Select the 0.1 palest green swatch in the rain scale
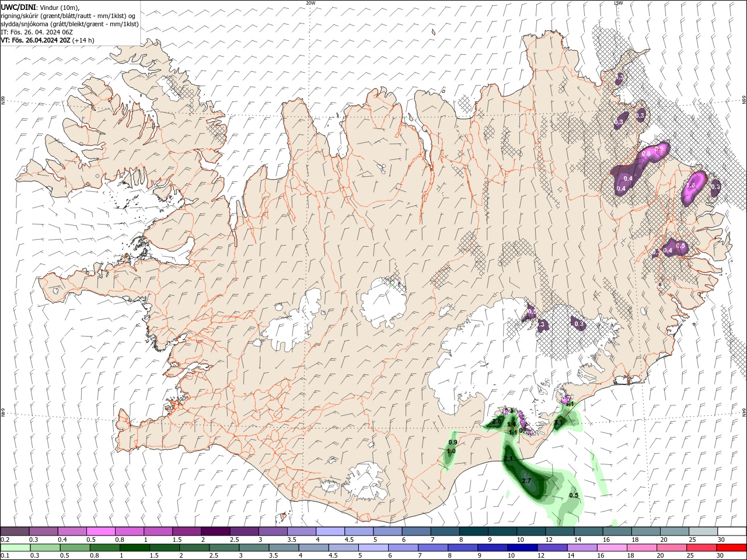This screenshot has width=747, height=560. click(15, 547)
